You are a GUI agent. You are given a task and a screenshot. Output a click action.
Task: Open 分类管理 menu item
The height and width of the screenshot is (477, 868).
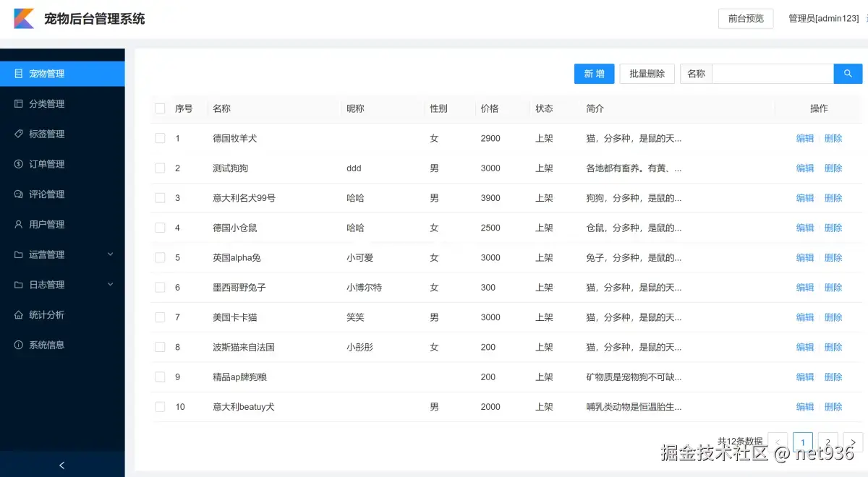62,104
